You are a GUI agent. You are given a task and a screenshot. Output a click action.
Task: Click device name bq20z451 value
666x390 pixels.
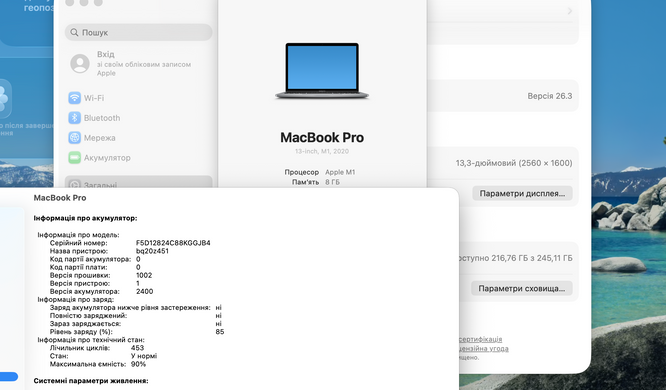pyautogui.click(x=152, y=251)
